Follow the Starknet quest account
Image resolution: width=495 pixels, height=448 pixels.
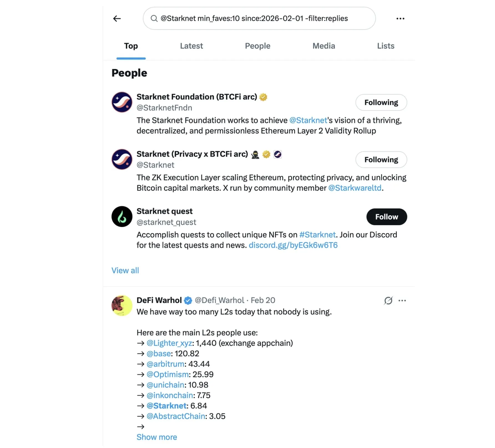click(x=387, y=217)
